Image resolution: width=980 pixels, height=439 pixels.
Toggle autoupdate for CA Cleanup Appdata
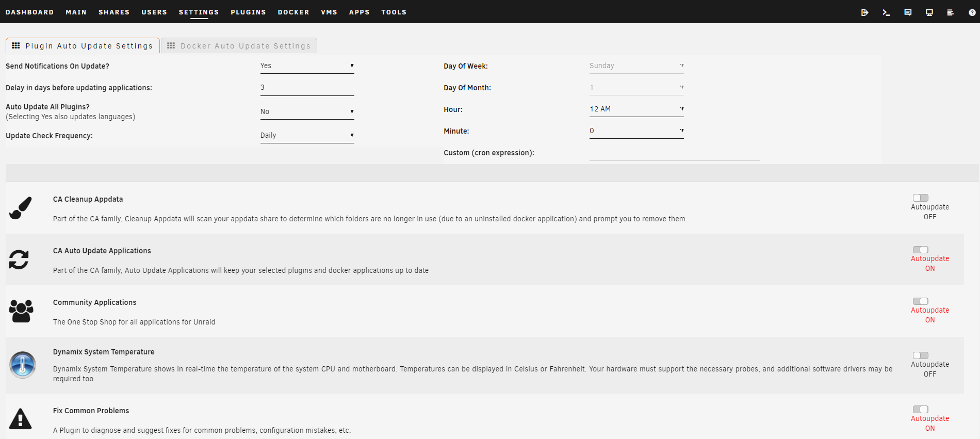click(x=921, y=198)
